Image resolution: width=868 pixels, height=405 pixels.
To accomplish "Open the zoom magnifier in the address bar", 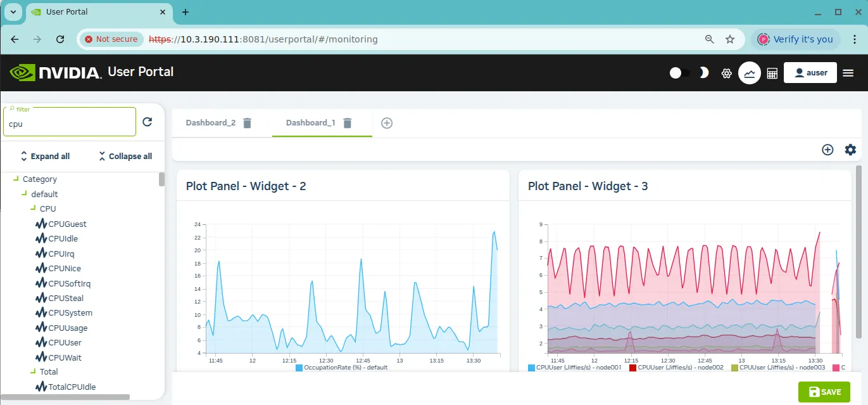I will [x=710, y=39].
